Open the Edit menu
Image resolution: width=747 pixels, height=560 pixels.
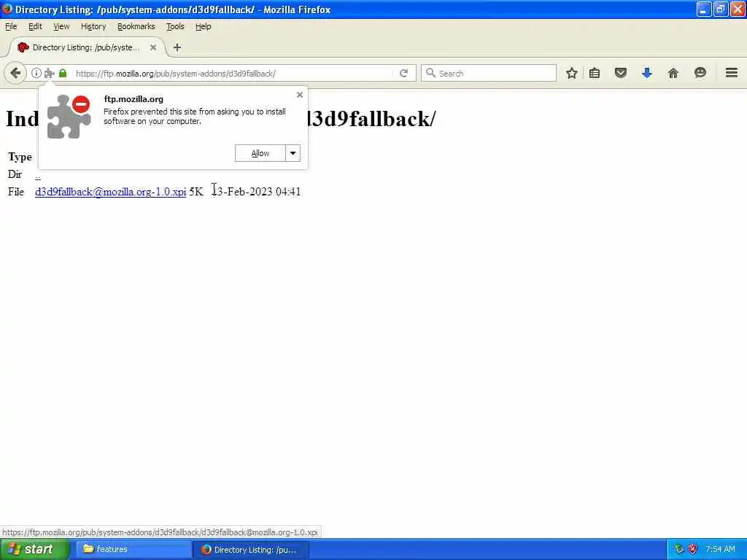click(x=35, y=27)
